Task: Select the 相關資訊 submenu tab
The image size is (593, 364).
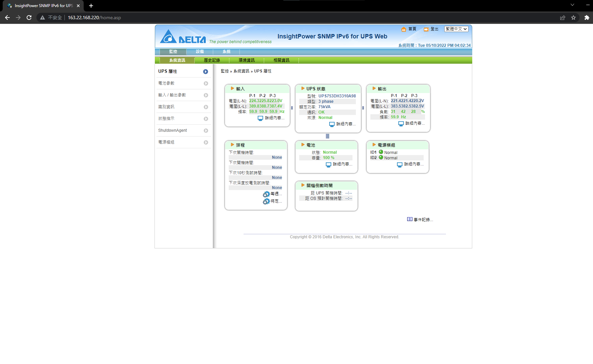Action: click(x=281, y=60)
